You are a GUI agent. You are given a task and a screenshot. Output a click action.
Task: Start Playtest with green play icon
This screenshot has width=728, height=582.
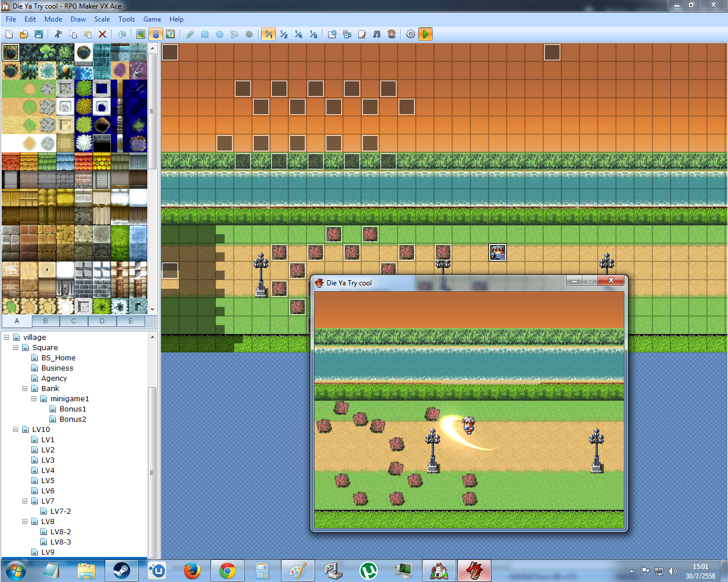pos(425,34)
